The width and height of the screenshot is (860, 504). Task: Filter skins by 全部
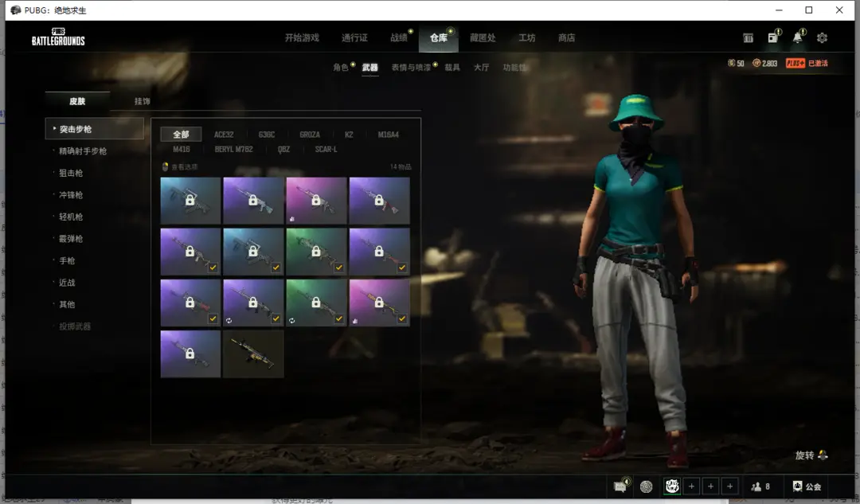181,135
